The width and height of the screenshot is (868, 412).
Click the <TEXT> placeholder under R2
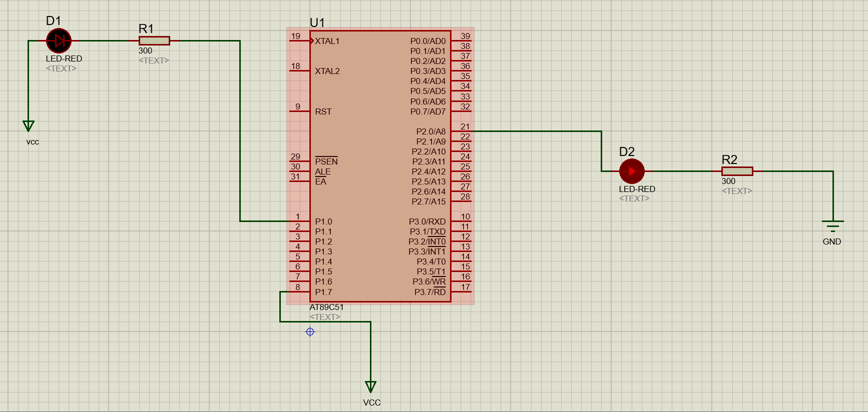pos(737,191)
